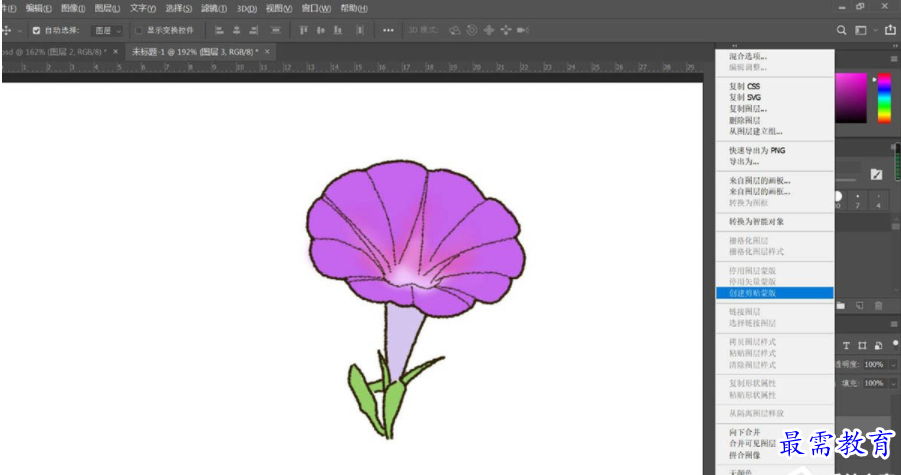Click the distribute horizontally icon

tap(276, 30)
